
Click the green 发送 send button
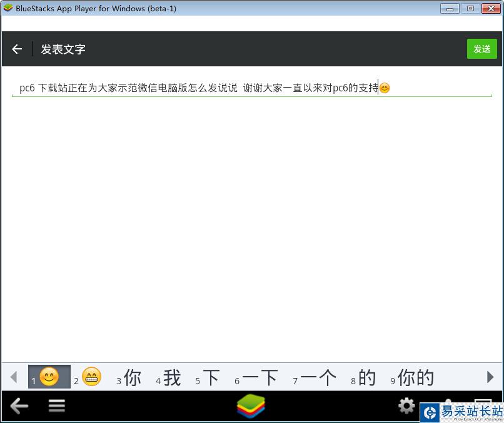click(482, 49)
